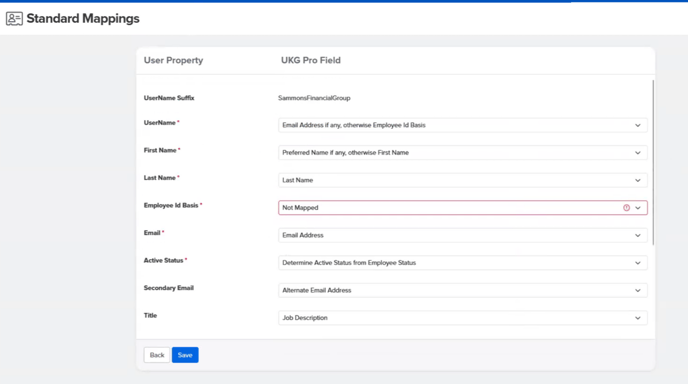The height and width of the screenshot is (384, 688).
Task: Open 'Determine Active Status from Employee Status' dropdown
Action: click(x=462, y=263)
